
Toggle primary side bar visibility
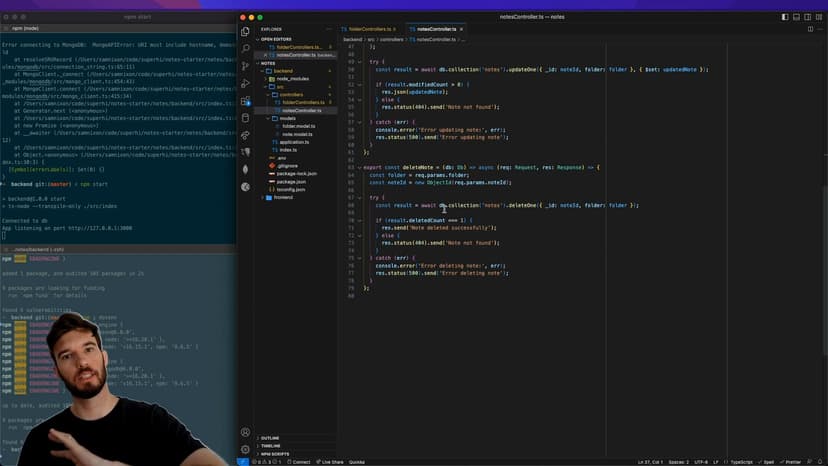click(x=785, y=17)
